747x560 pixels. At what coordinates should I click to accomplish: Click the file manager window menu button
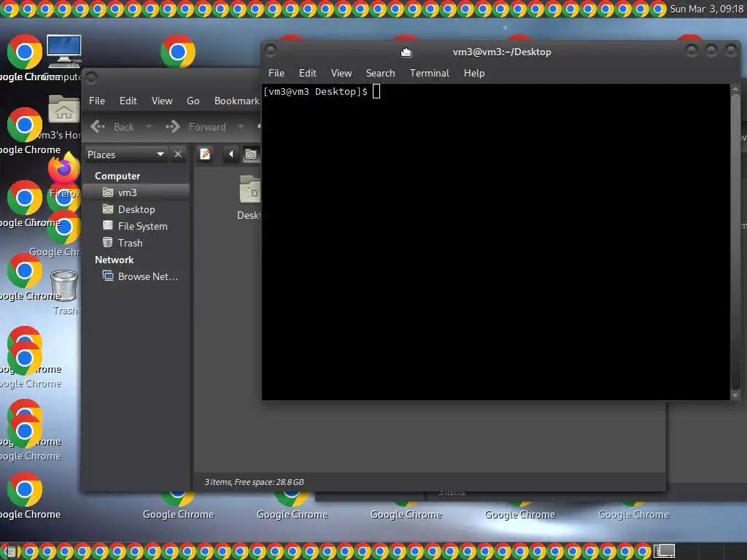point(91,77)
